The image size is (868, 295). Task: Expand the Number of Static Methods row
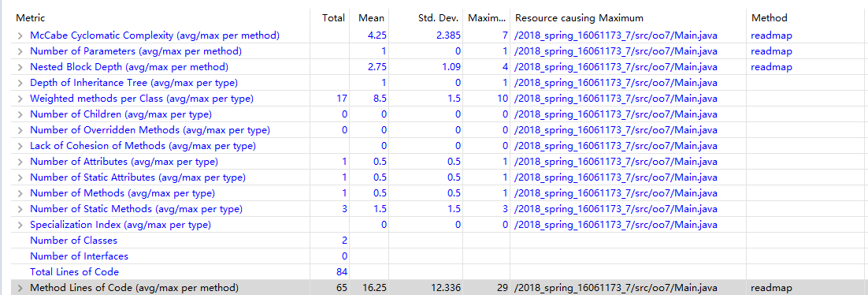(20, 210)
